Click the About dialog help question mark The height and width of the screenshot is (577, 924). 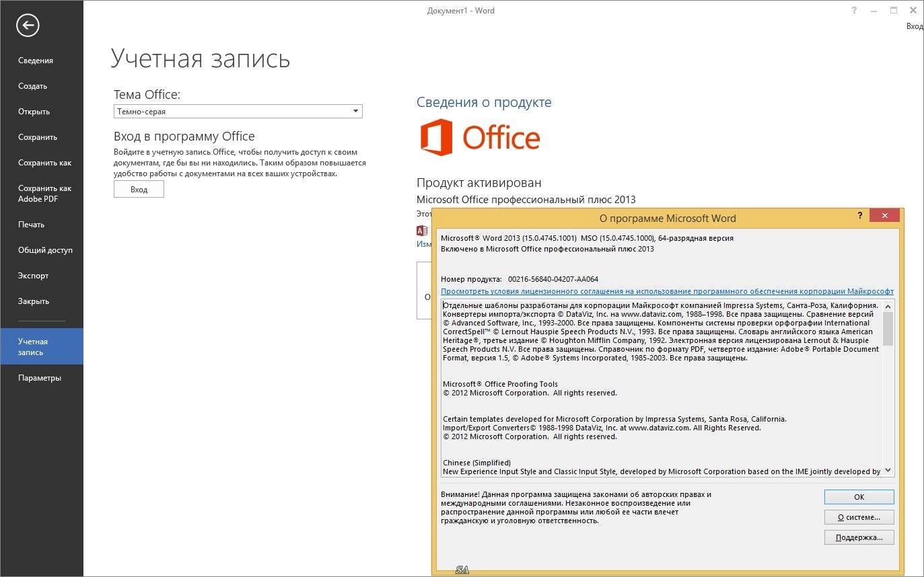(x=860, y=216)
